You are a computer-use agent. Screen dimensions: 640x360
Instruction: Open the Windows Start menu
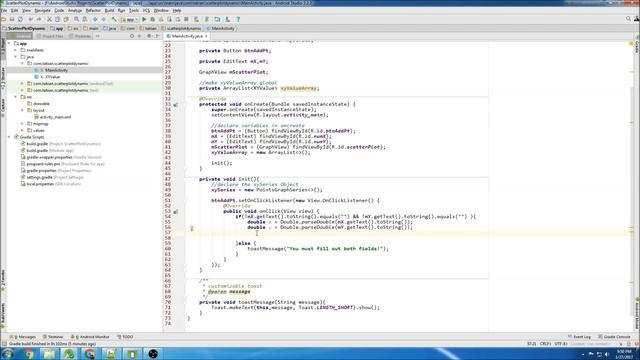(x=8, y=353)
